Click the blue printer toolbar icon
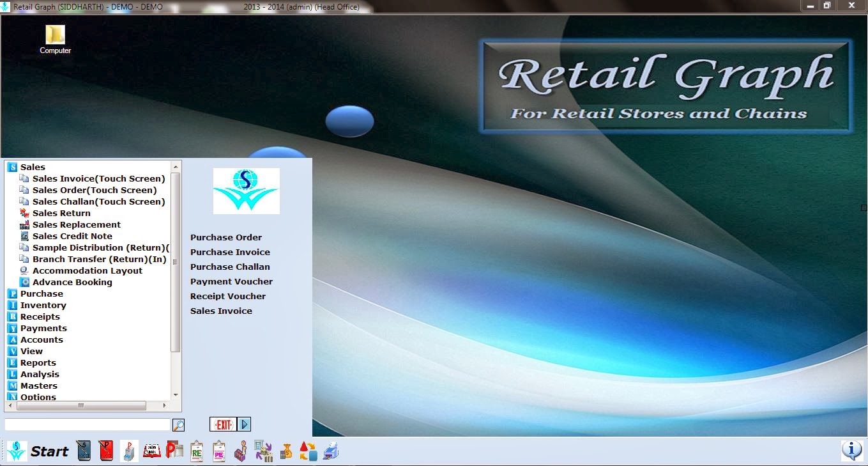The width and height of the screenshot is (868, 466). (x=330, y=451)
